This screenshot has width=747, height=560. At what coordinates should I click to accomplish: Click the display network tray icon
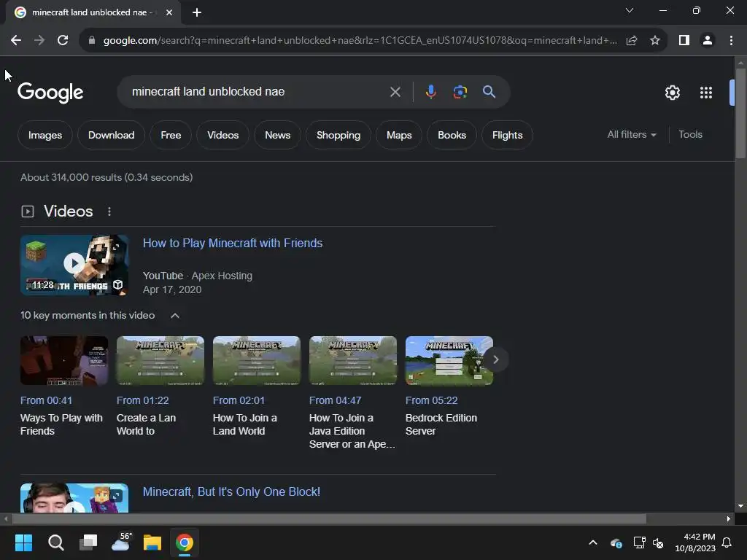click(x=639, y=542)
